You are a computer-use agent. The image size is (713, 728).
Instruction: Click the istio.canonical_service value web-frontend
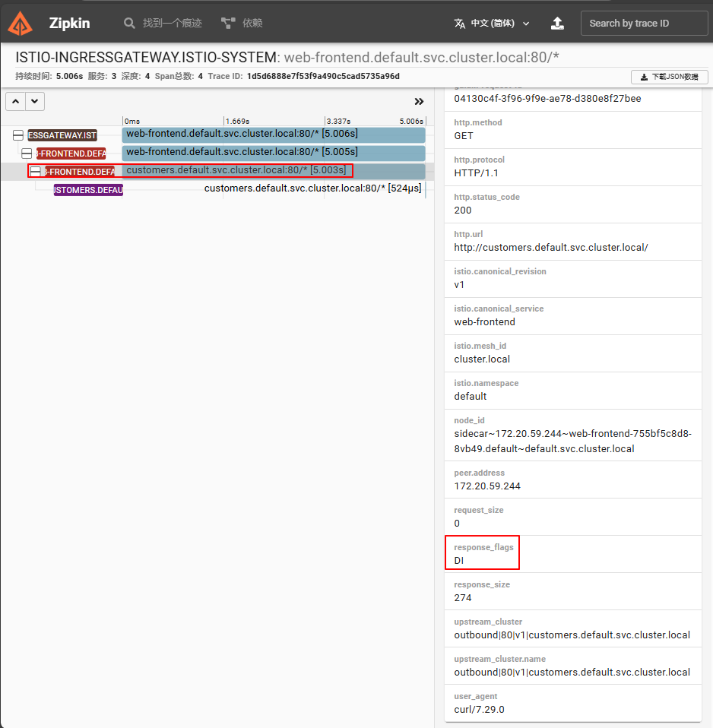tap(484, 321)
